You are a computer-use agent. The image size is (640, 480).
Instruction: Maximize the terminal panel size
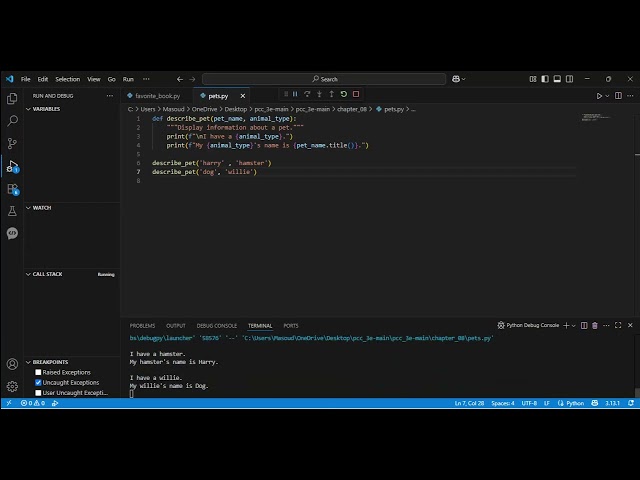[x=618, y=325]
